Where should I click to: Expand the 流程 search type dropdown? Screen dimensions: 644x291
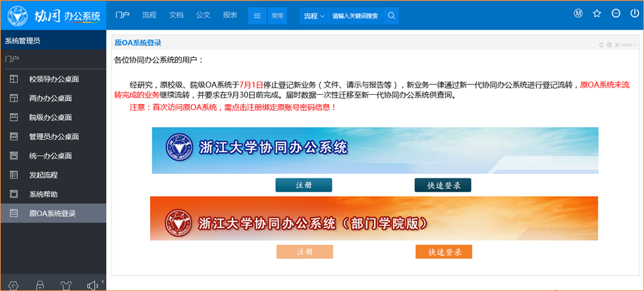(x=314, y=15)
